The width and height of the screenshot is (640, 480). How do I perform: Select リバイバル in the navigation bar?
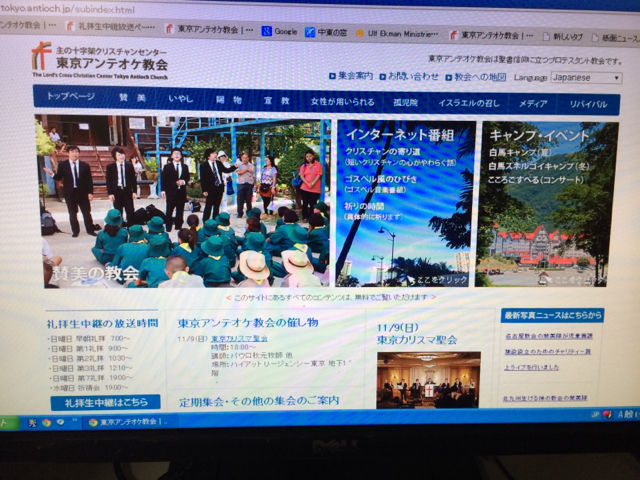(x=588, y=103)
